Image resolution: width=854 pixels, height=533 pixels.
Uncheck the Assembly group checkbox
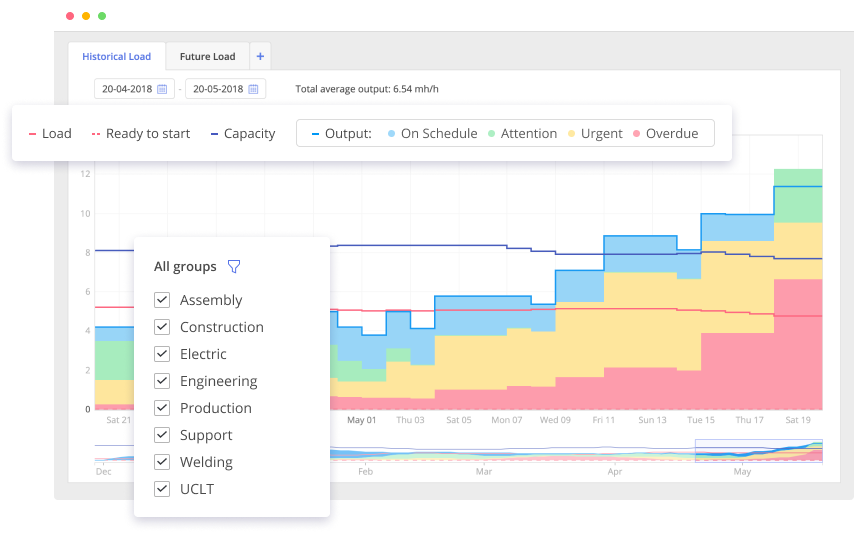[x=162, y=300]
